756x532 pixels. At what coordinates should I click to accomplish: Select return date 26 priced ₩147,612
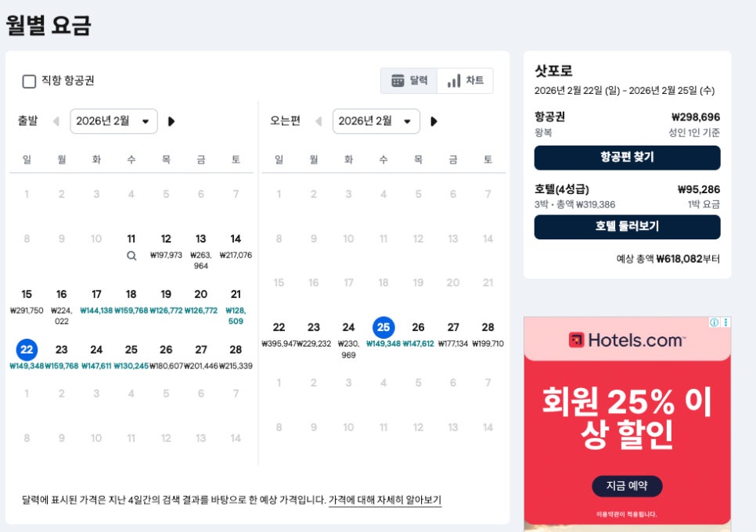click(x=418, y=335)
